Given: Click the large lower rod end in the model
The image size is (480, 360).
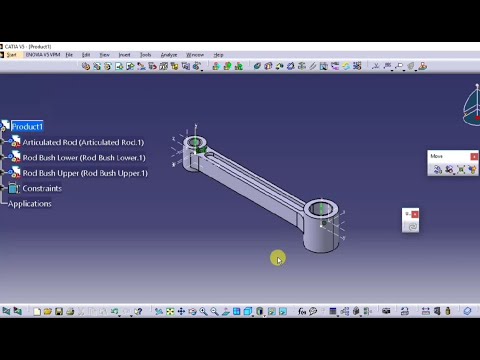Looking at the screenshot, I should tap(321, 226).
